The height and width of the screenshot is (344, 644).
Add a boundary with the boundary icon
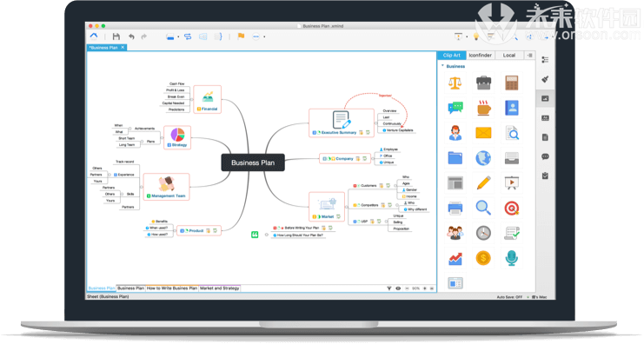[x=202, y=36]
